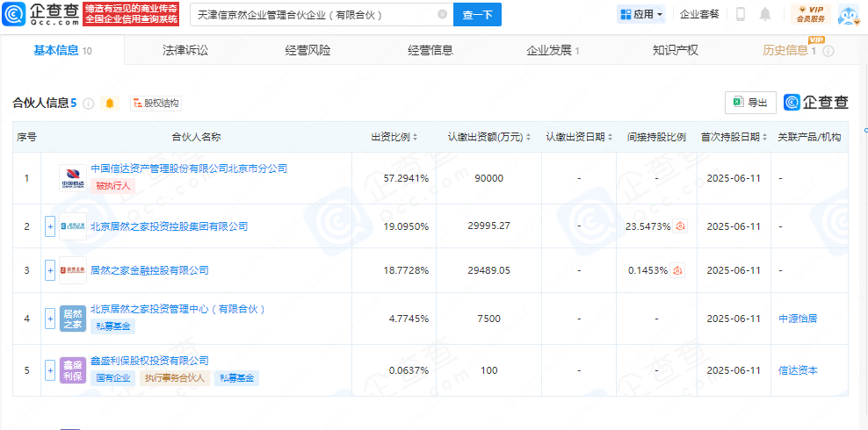The height and width of the screenshot is (430, 868).
Task: Click the VIP 会员服务 badge
Action: 810,14
